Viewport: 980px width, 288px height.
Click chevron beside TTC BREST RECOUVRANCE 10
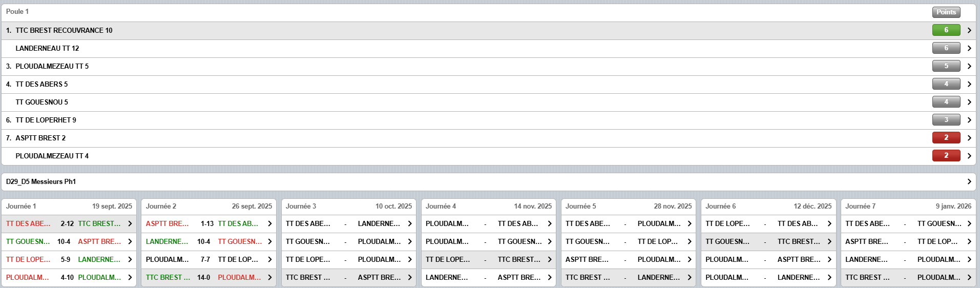click(x=969, y=30)
